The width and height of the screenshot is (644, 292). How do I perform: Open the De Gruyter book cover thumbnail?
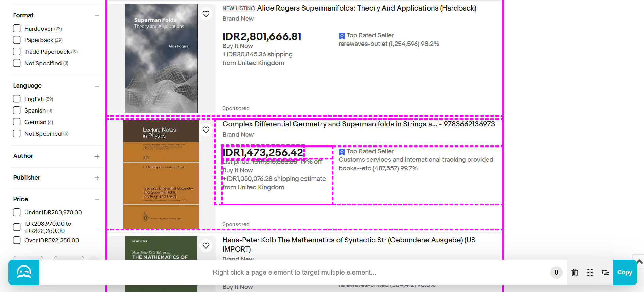point(161,247)
